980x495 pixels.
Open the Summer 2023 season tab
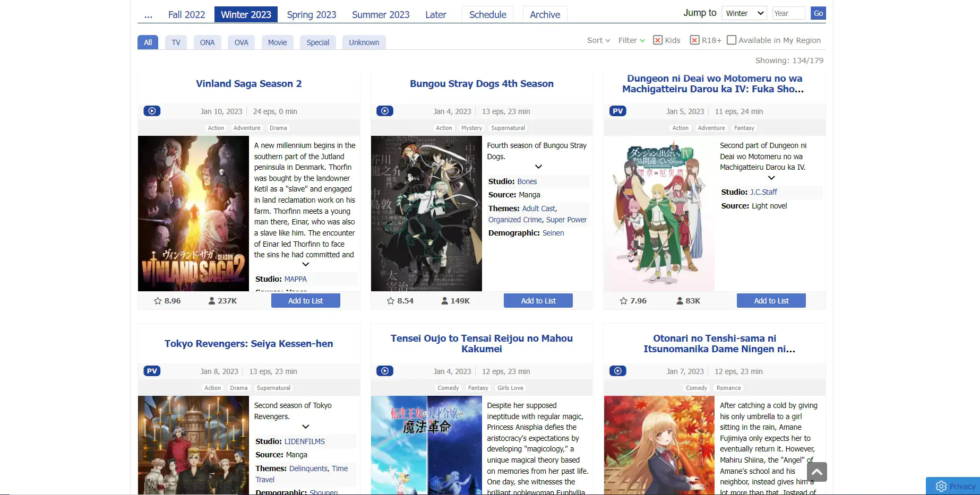pos(381,15)
